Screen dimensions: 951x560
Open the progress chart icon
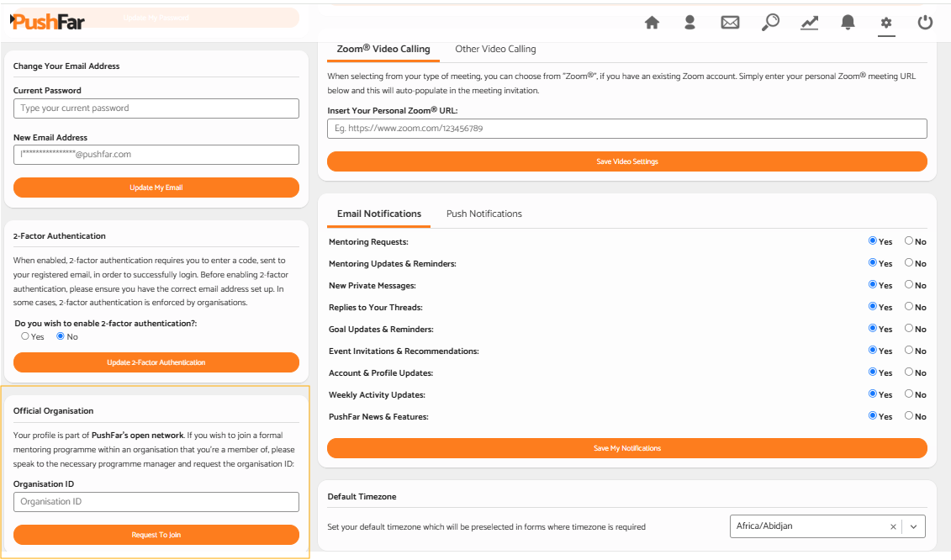809,23
